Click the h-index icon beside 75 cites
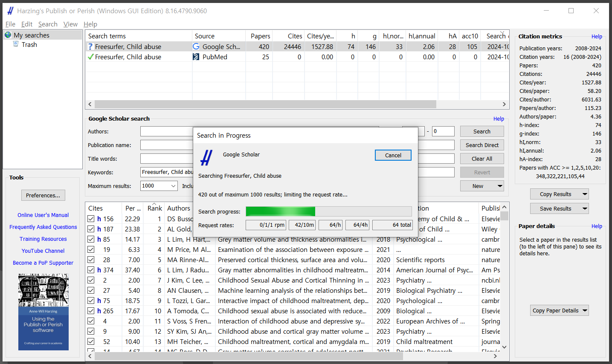Screen dimensions: 612x364 click(x=99, y=300)
